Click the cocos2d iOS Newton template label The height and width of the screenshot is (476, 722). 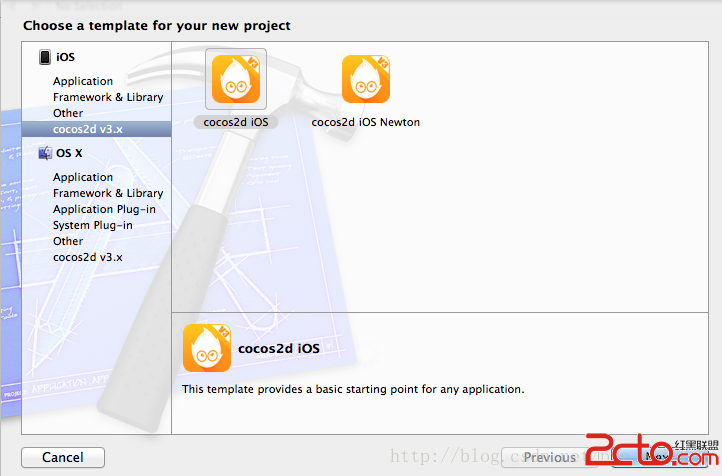click(366, 122)
